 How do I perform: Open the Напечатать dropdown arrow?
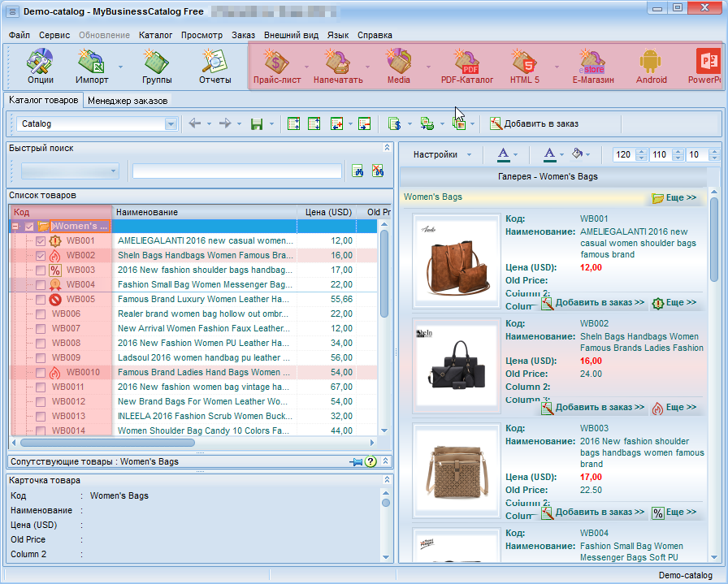[x=368, y=67]
